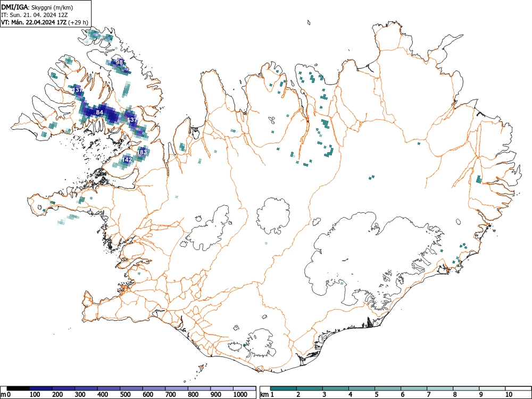Viewport: 532px width, 399px height.
Task: Pick the blue swatch between 400 and 500
Action: click(x=109, y=388)
